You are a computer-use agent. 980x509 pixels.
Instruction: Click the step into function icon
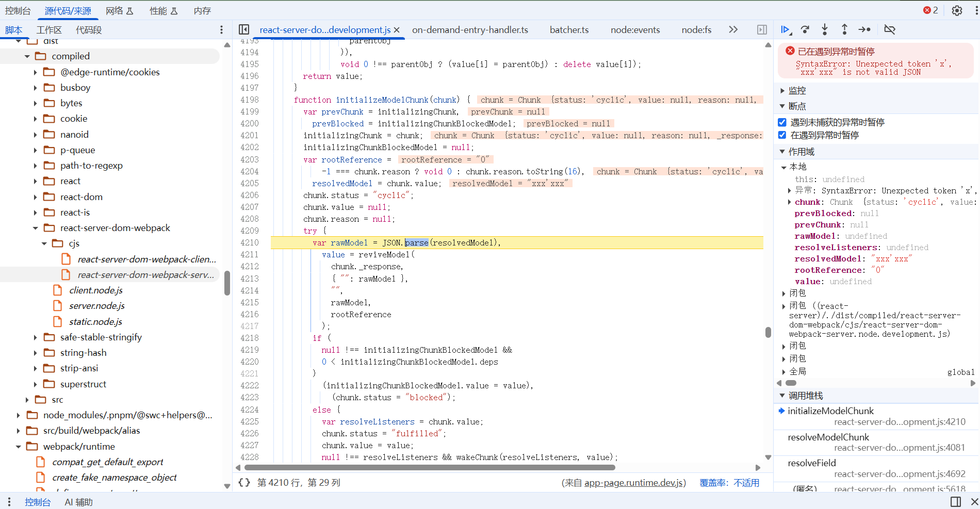[x=825, y=30]
